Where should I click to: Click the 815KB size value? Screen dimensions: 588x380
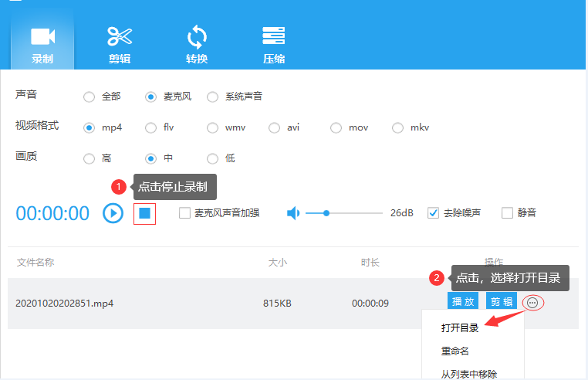tap(277, 304)
